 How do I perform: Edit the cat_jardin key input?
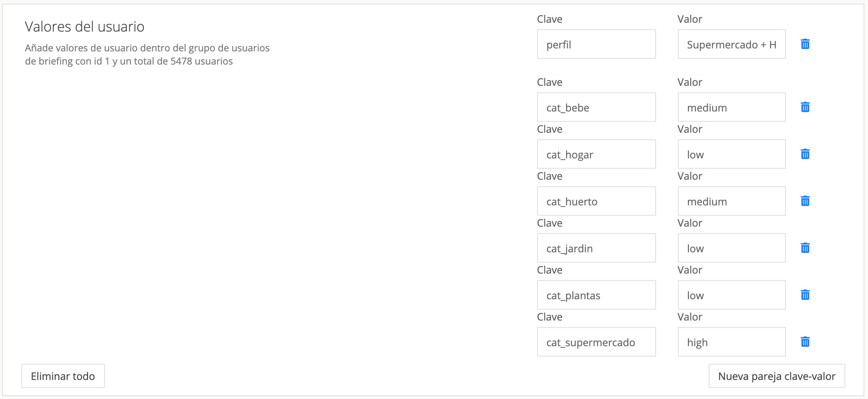tap(596, 248)
